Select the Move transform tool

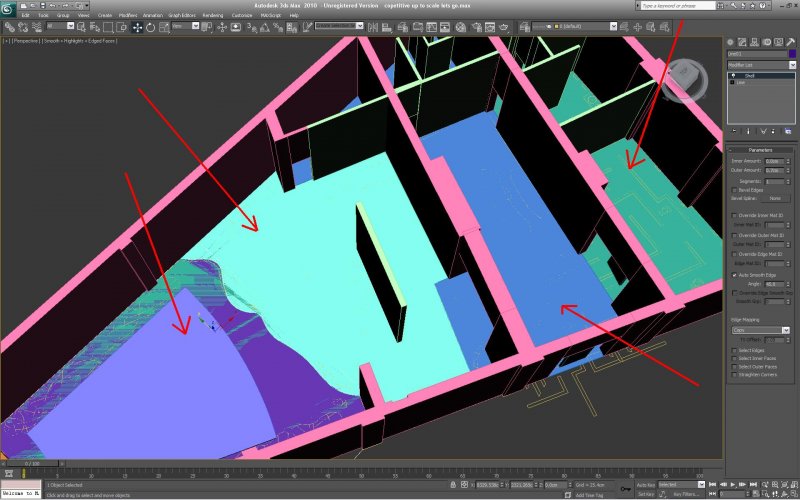coord(136,27)
